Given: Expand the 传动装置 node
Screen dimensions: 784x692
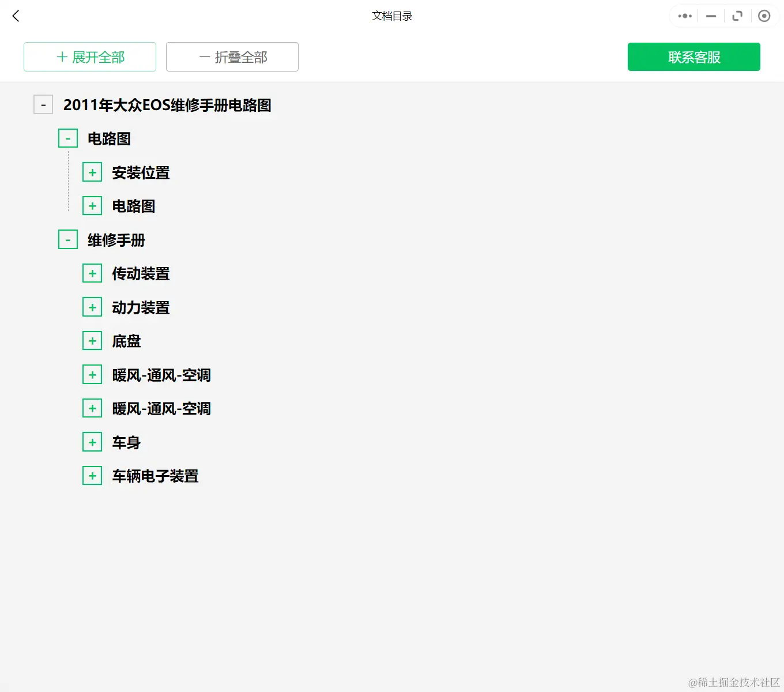Looking at the screenshot, I should point(92,273).
